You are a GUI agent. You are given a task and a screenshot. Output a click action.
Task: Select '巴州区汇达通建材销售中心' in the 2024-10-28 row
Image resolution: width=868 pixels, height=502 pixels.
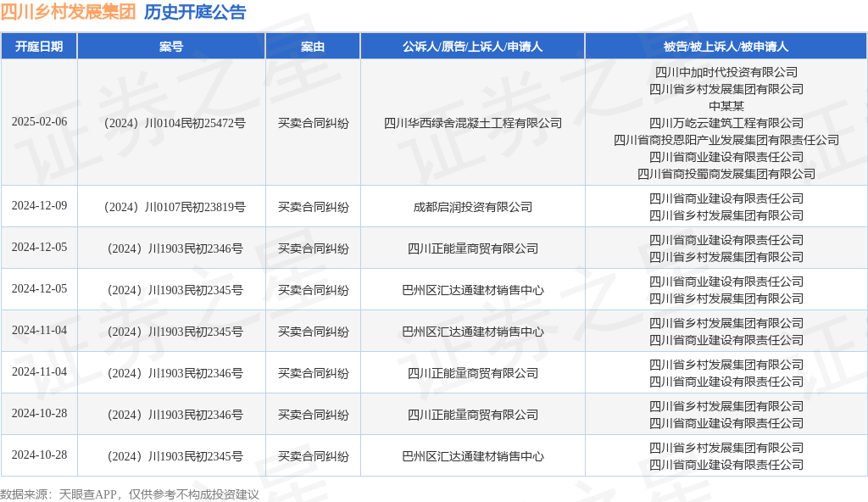click(473, 456)
